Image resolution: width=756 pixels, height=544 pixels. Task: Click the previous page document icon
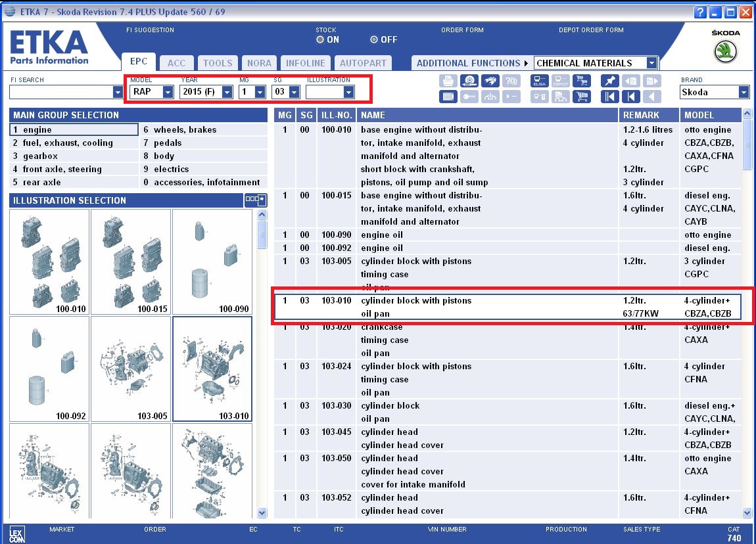(631, 81)
